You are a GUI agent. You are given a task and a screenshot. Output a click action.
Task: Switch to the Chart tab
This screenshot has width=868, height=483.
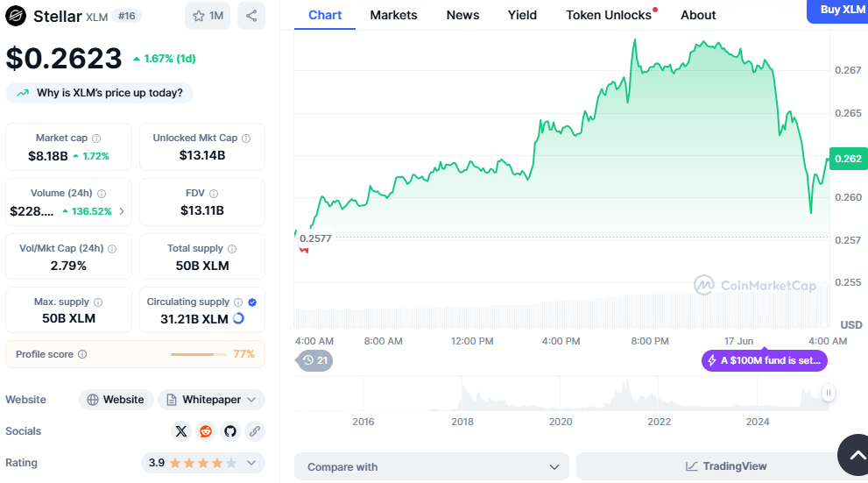point(325,15)
